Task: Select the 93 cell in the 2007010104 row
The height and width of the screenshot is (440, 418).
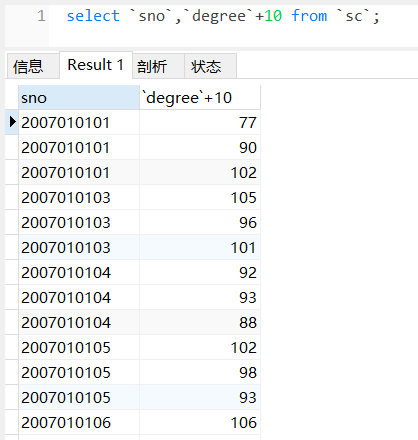Action: point(200,297)
